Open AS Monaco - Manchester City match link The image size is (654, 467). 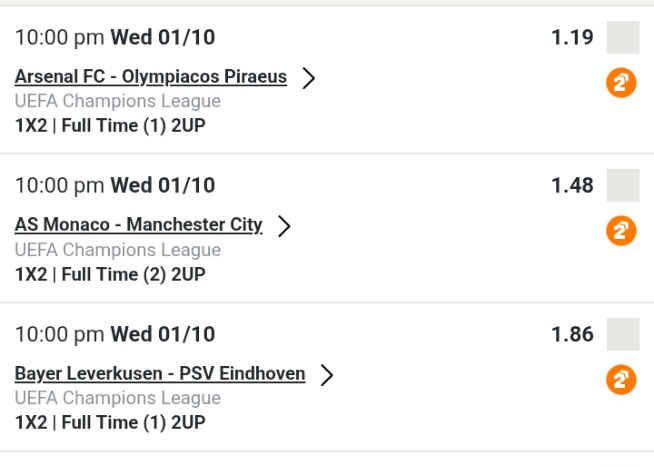coord(139,225)
